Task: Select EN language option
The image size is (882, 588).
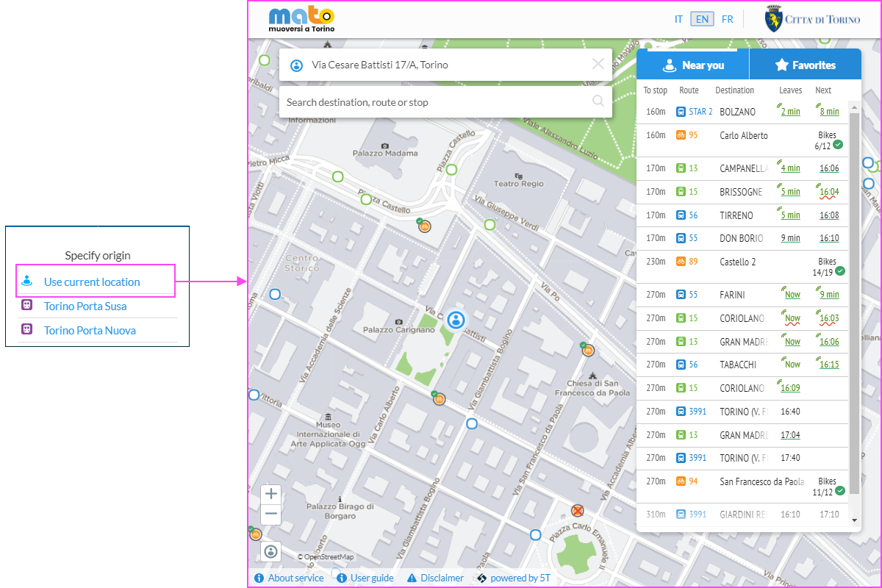Action: (702, 19)
